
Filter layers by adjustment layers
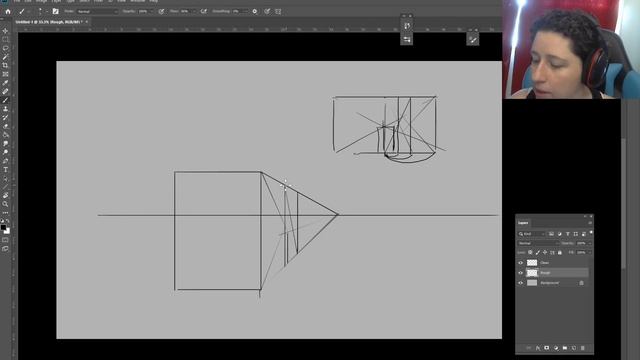tap(560, 234)
